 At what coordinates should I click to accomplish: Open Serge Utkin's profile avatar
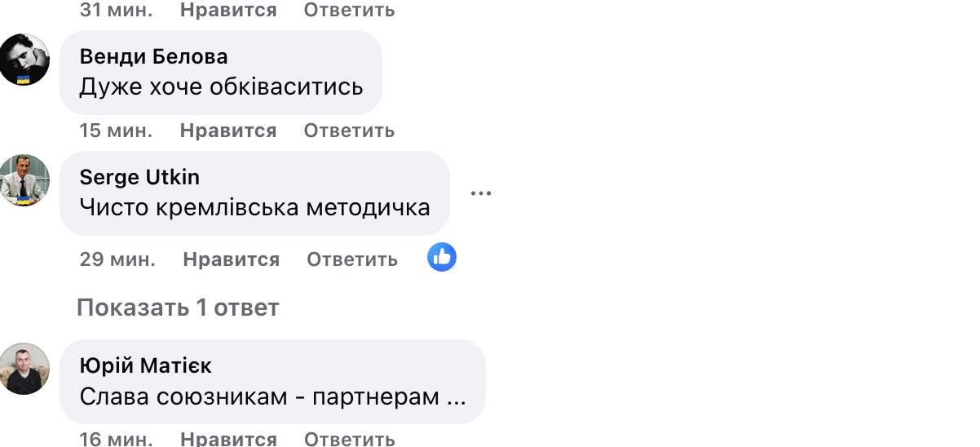[24, 179]
